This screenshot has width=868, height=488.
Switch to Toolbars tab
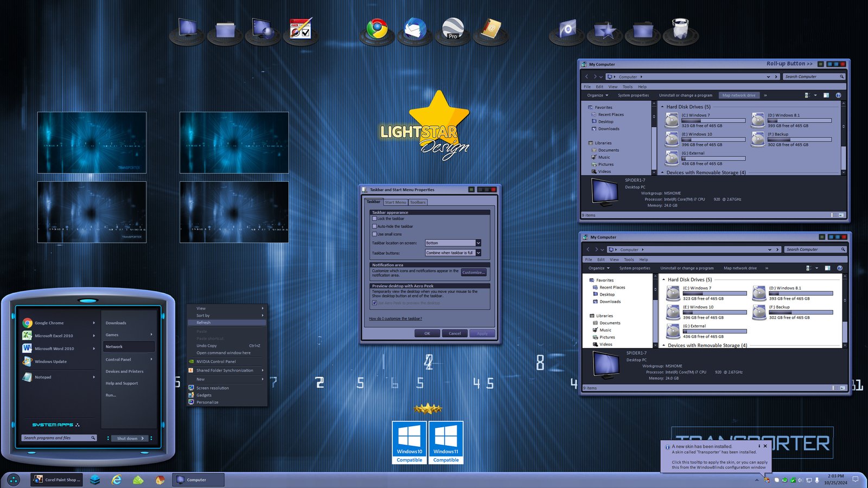(x=418, y=202)
